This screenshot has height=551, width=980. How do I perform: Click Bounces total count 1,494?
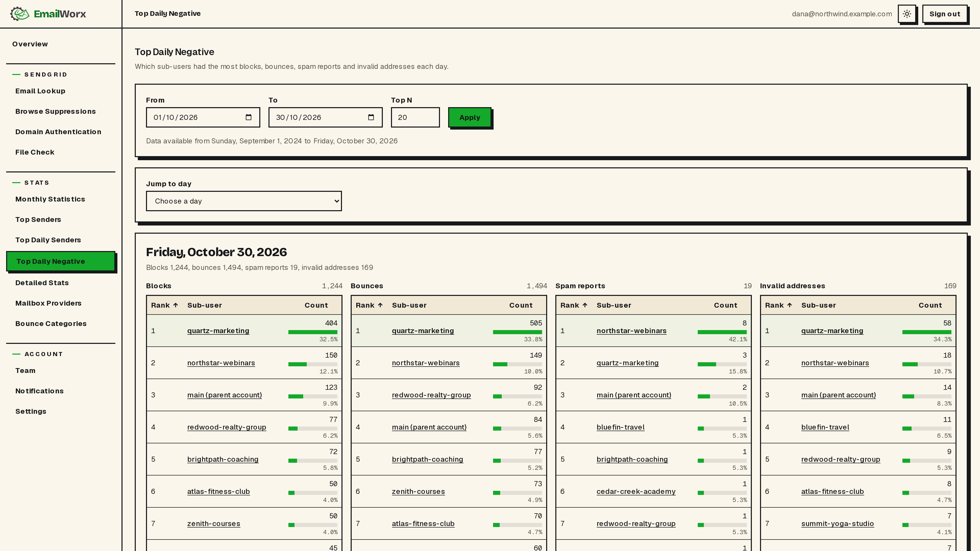point(537,286)
